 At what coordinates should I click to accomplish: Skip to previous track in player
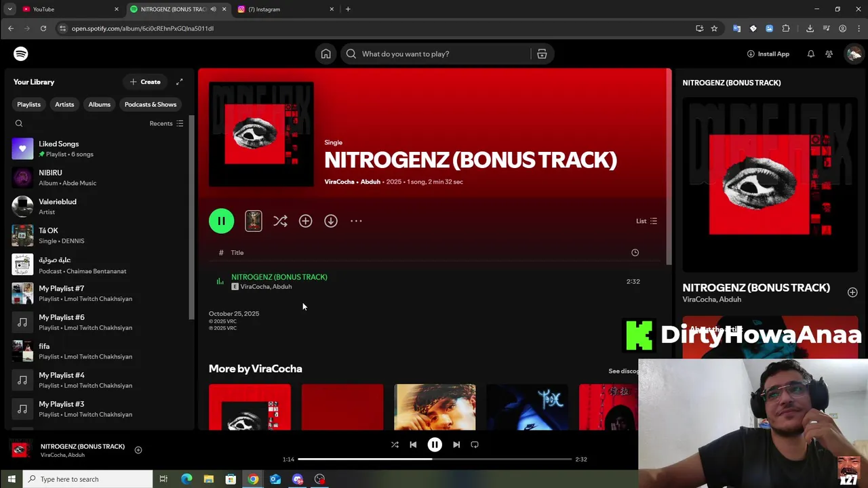pyautogui.click(x=413, y=445)
